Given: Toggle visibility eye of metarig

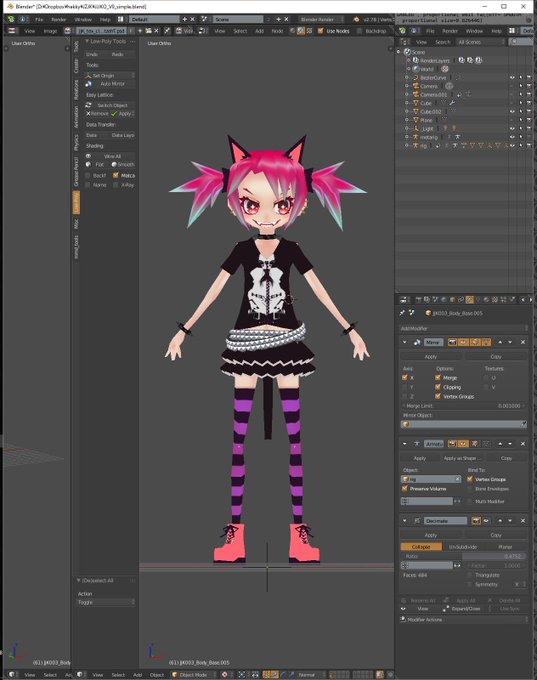Looking at the screenshot, I should (512, 137).
